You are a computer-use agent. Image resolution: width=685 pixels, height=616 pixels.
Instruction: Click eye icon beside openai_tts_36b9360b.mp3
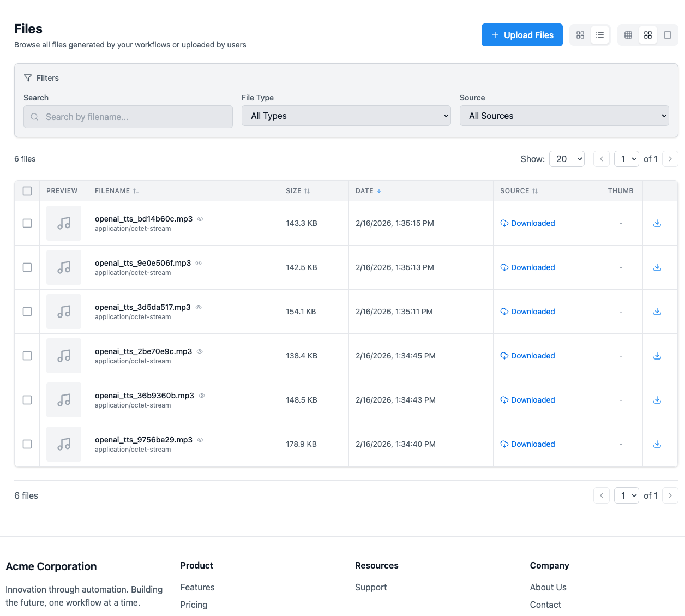pos(202,396)
